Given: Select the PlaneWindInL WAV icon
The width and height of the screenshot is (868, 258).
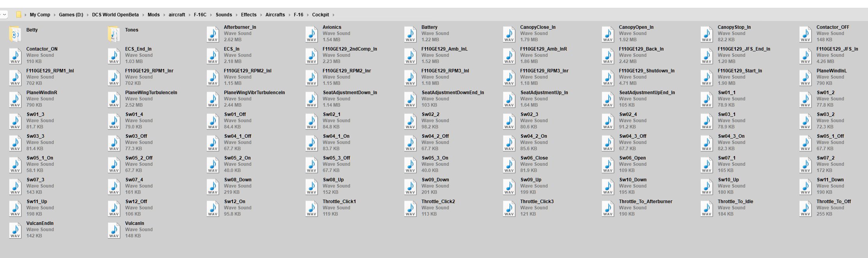Looking at the screenshot, I should (x=805, y=78).
